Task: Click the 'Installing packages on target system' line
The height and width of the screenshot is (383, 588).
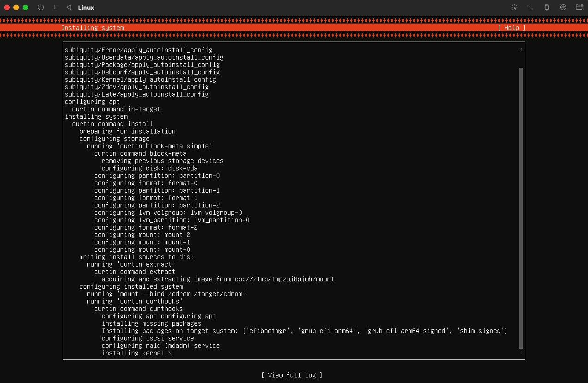Action: [x=305, y=331]
